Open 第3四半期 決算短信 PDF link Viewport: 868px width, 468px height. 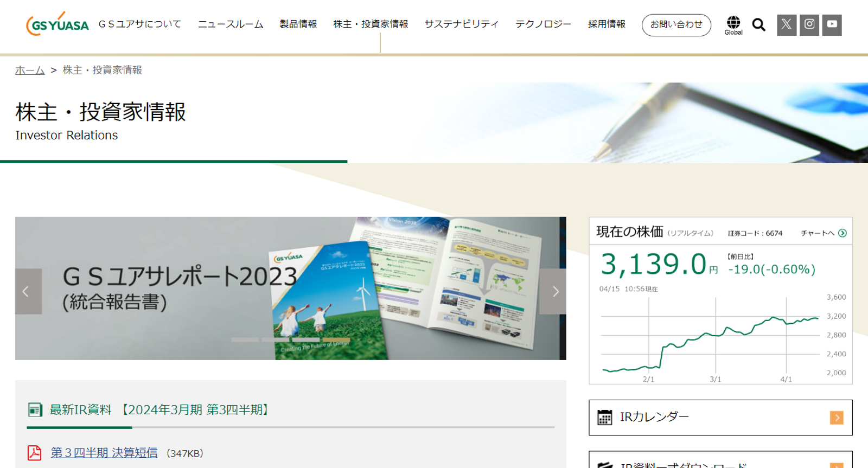click(x=104, y=453)
